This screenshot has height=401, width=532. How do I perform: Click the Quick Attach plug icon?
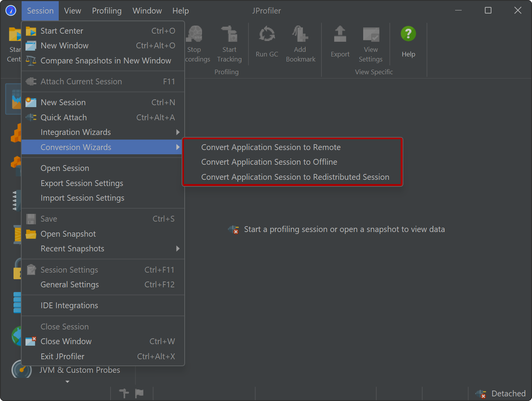tap(31, 118)
